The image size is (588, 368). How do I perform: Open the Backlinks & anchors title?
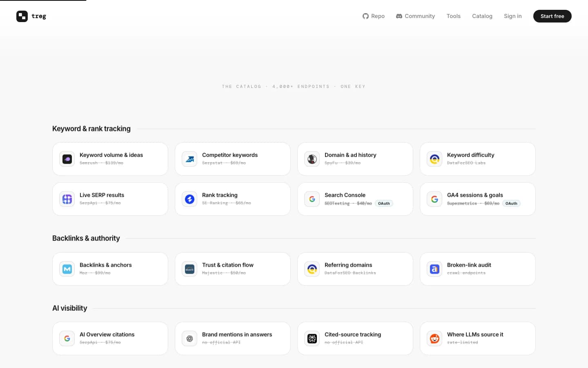click(x=106, y=265)
